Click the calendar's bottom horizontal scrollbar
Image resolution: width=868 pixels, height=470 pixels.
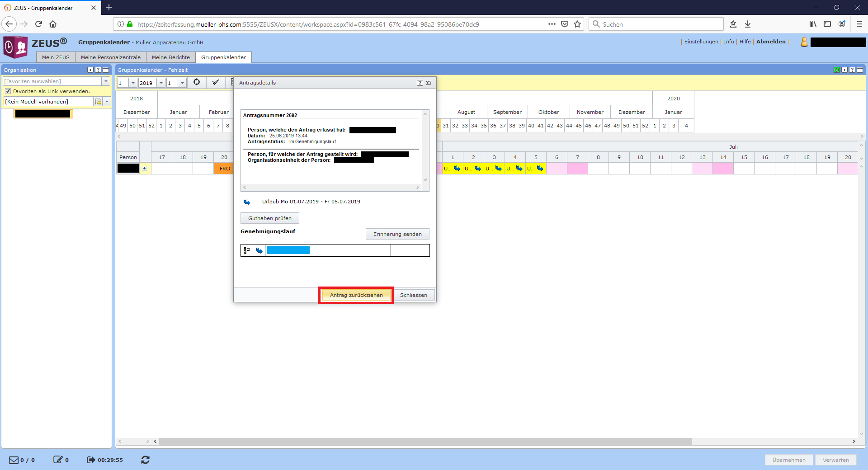(x=425, y=441)
